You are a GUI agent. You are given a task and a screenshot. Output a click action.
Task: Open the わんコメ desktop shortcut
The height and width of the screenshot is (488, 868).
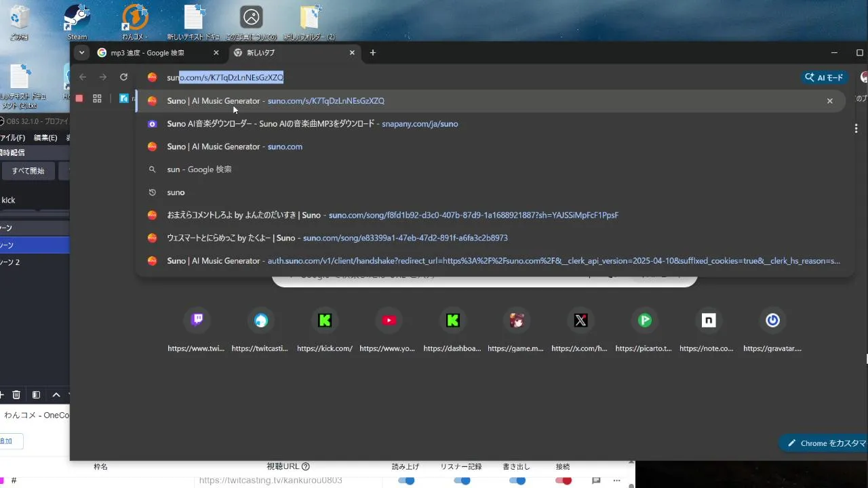click(x=136, y=22)
